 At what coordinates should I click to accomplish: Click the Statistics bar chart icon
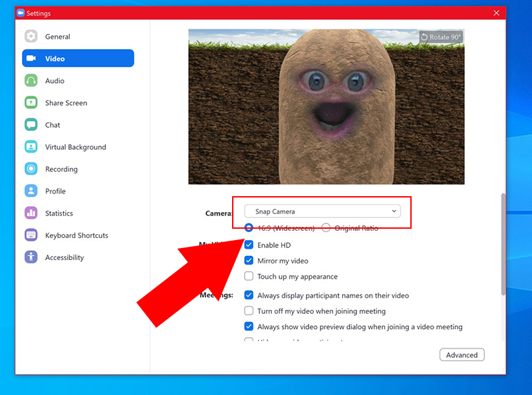click(x=31, y=213)
